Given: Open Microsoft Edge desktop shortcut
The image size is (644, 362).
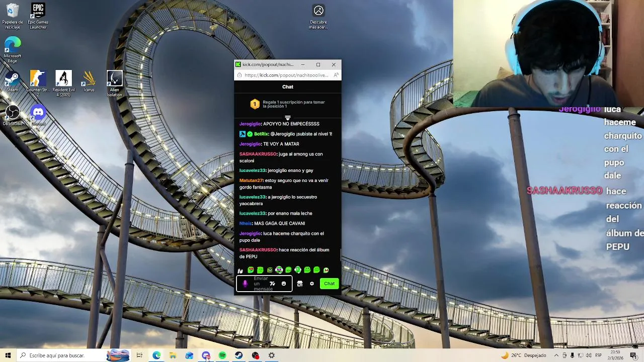Looking at the screenshot, I should click(13, 50).
